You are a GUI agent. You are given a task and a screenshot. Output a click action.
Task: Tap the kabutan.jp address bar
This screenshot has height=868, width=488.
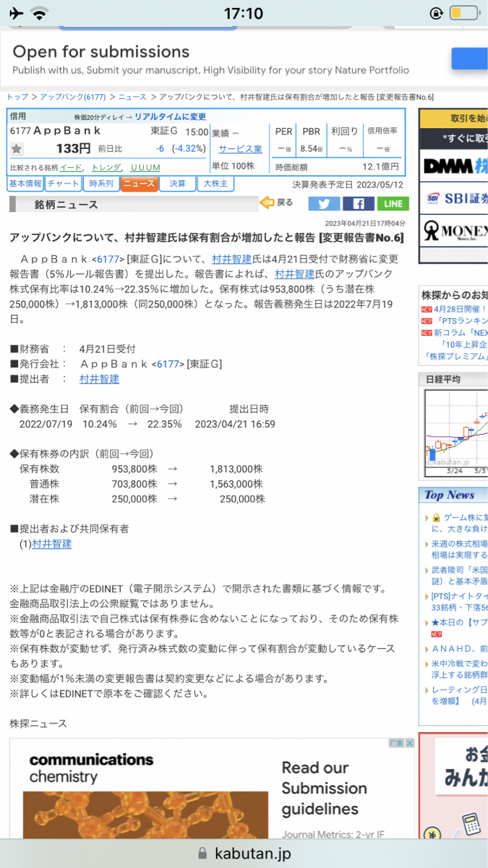[x=244, y=854]
